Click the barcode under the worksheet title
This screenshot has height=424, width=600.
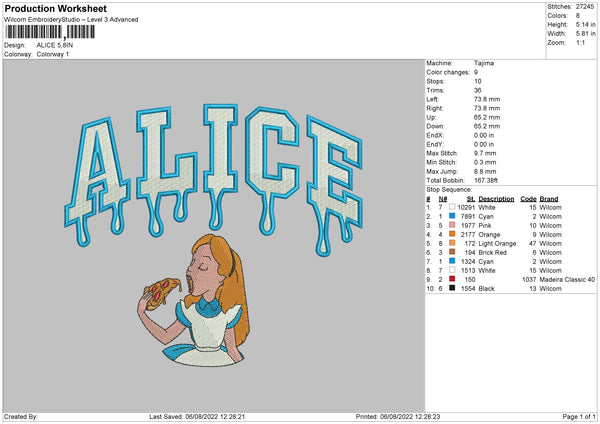(x=50, y=32)
